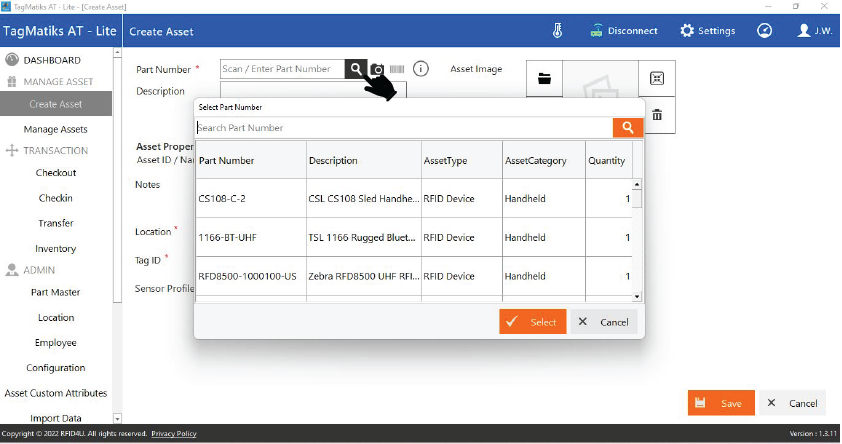This screenshot has height=444, width=842.
Task: Click the orange search icon in dialog
Action: click(x=627, y=127)
